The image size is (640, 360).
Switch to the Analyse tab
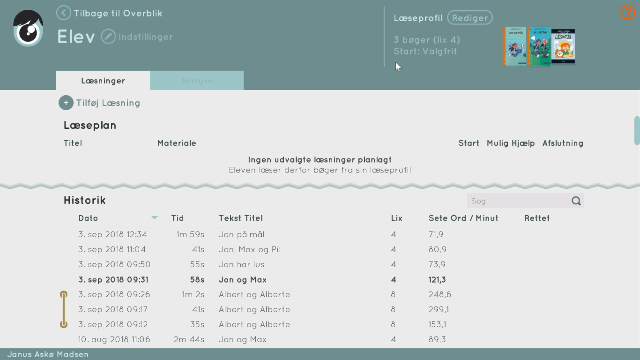click(x=197, y=80)
